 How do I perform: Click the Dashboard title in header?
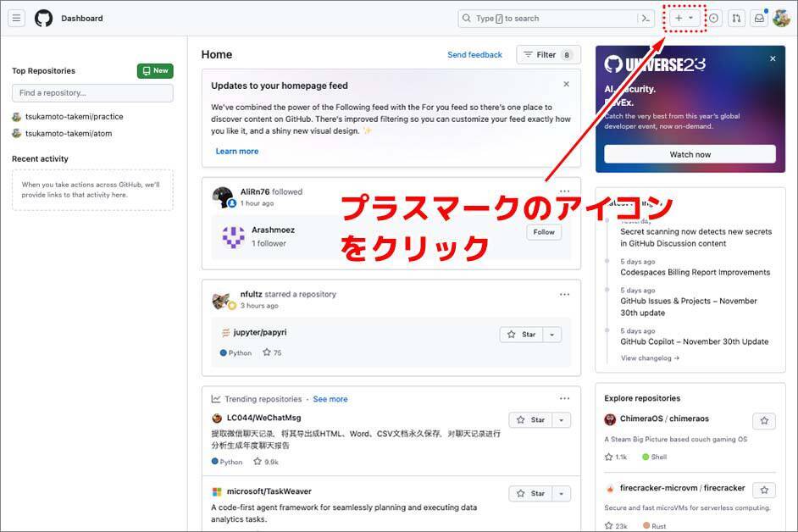point(82,19)
